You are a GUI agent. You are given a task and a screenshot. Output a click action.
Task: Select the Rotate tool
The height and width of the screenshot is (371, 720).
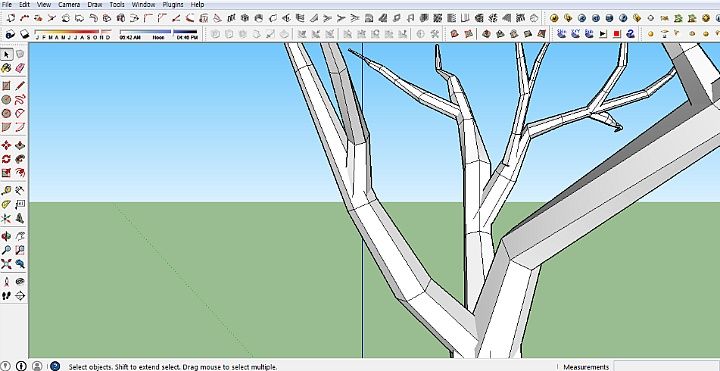click(x=6, y=159)
